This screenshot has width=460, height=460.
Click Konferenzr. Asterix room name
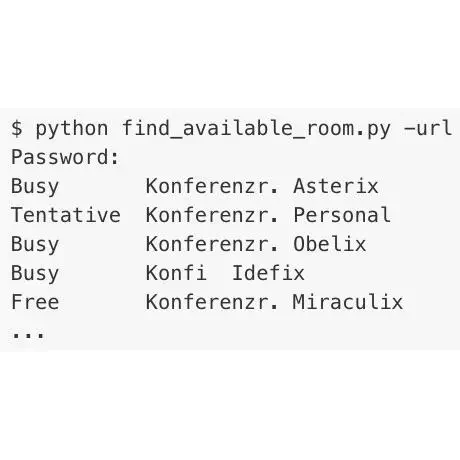click(262, 186)
